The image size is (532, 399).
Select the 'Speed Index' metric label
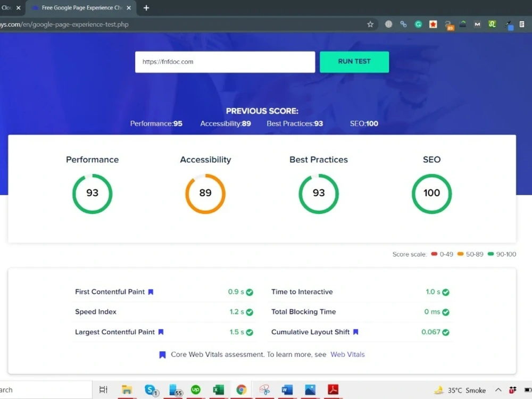pos(96,312)
